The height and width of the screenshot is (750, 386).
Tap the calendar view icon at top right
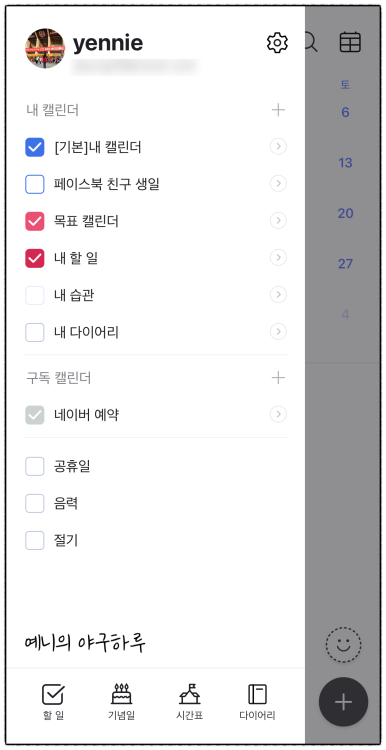(350, 42)
